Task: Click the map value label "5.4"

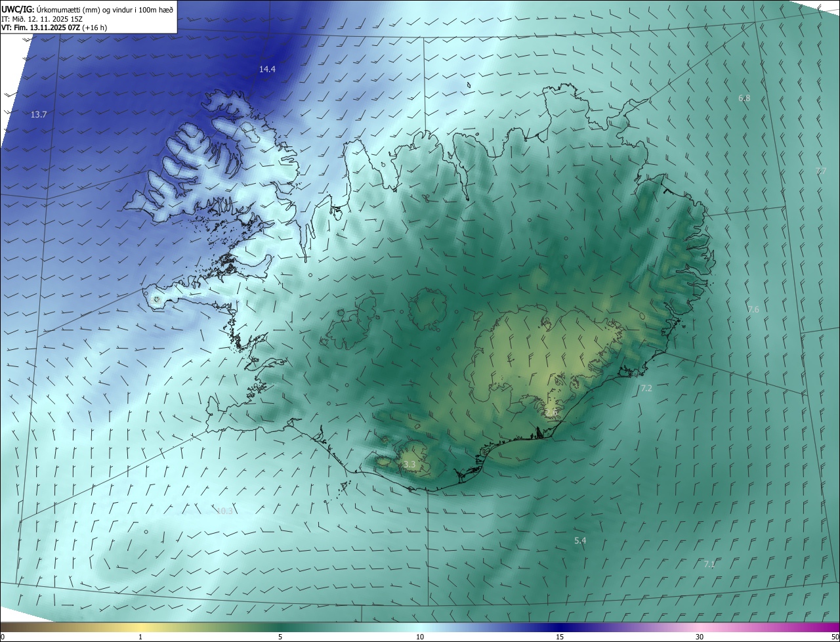Action: pos(580,541)
